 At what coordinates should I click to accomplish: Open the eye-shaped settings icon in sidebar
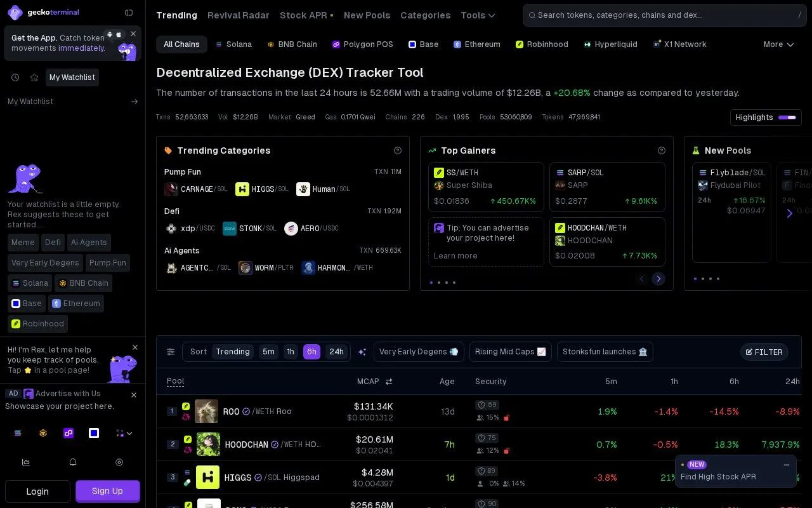[x=119, y=462]
